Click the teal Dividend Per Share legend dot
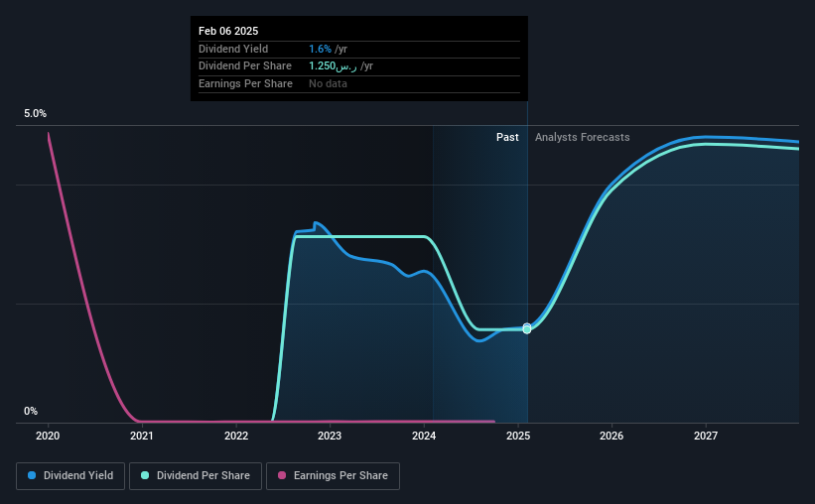 [x=145, y=475]
